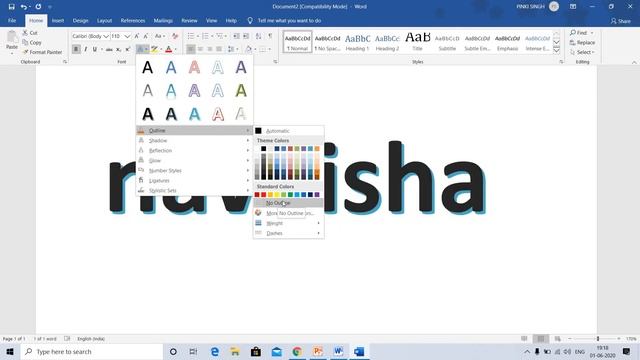The image size is (640, 360).
Task: Switch to the Design tab
Action: (80, 20)
